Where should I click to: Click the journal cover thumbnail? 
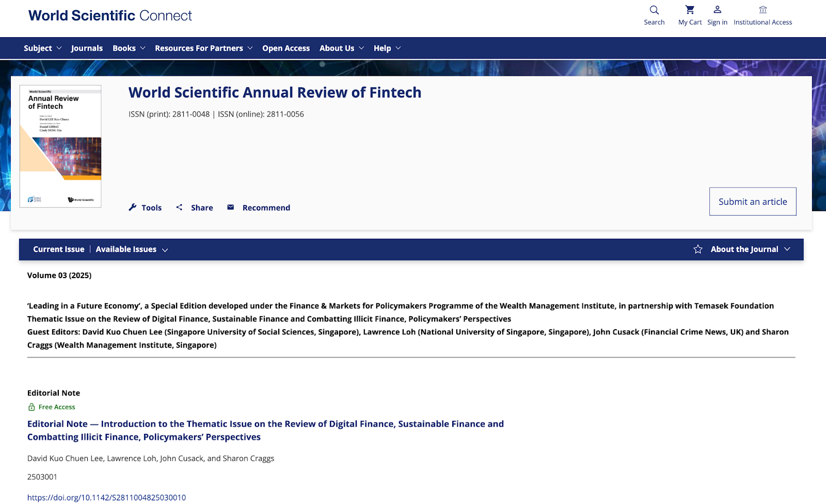60,147
